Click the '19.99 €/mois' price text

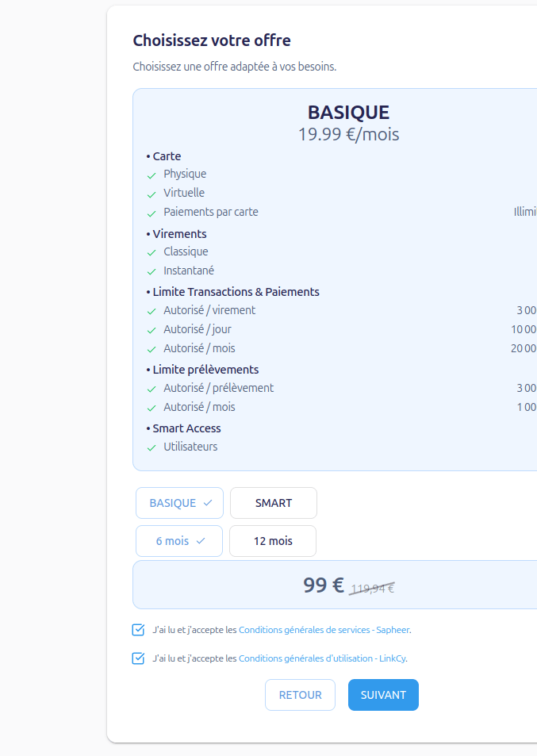click(348, 134)
